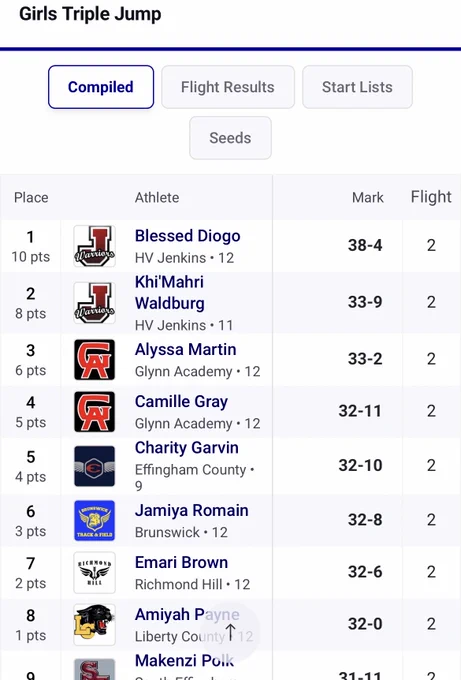461x680 pixels.
Task: Click Glynn Academy logo beside Alyssa Martin
Action: (95, 360)
